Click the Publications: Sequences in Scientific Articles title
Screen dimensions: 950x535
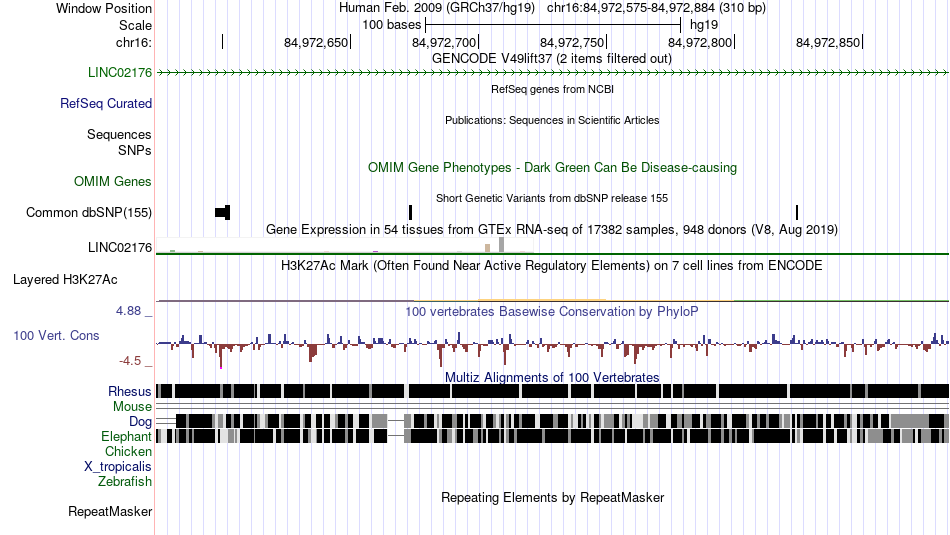point(552,121)
